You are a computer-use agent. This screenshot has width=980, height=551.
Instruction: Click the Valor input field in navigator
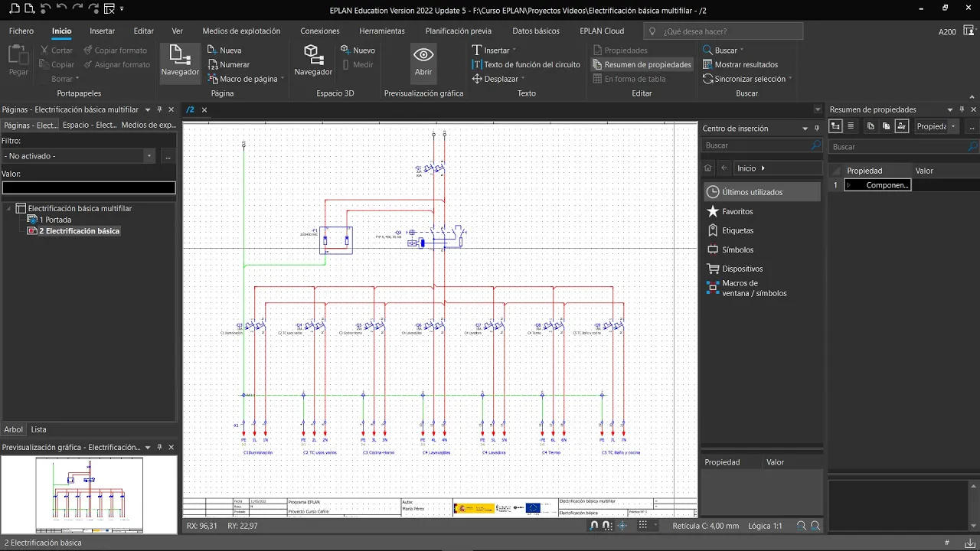coord(89,187)
